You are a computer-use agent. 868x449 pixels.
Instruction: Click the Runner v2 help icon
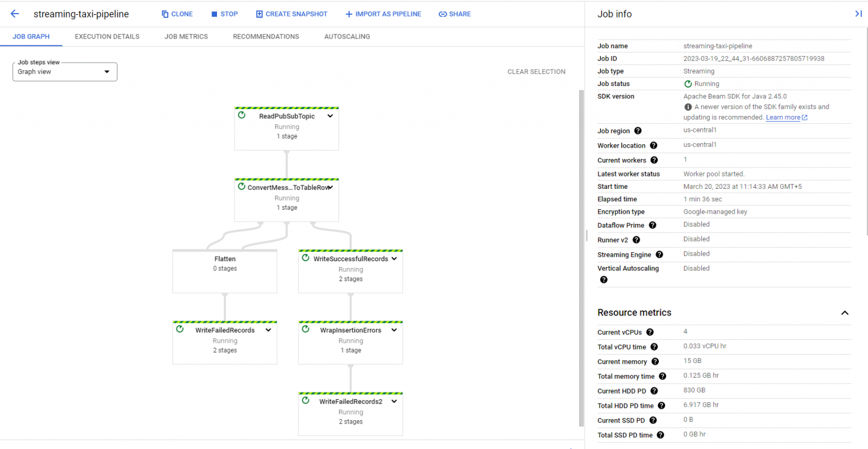click(x=636, y=240)
